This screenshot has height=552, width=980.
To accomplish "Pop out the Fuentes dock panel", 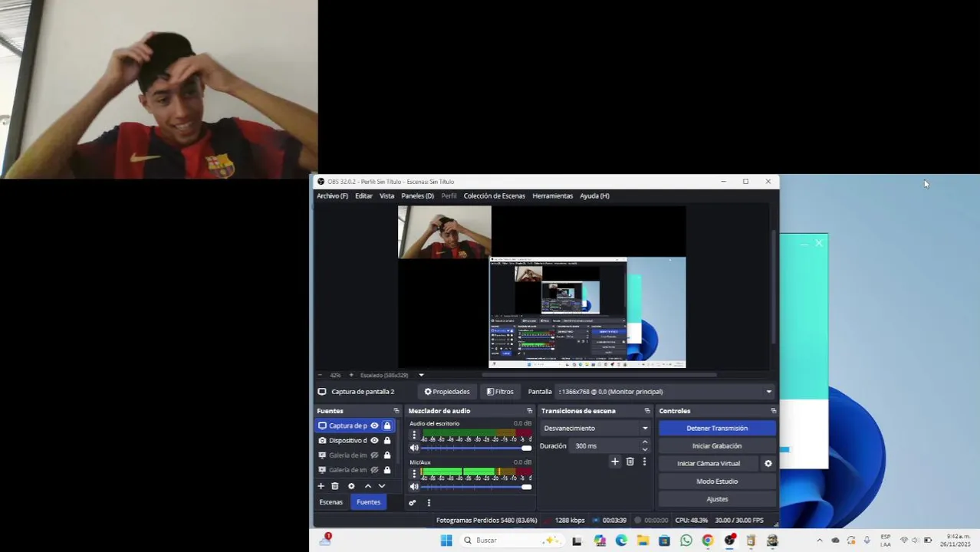I will (396, 411).
